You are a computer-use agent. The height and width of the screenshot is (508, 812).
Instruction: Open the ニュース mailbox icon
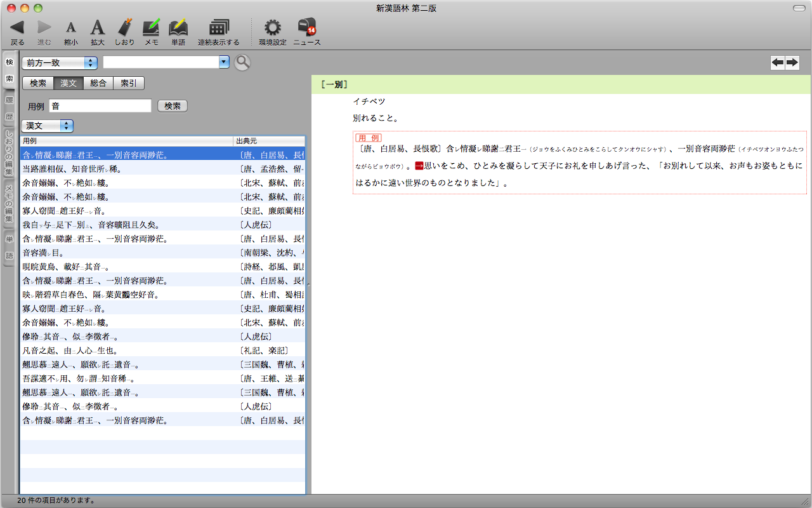(306, 28)
